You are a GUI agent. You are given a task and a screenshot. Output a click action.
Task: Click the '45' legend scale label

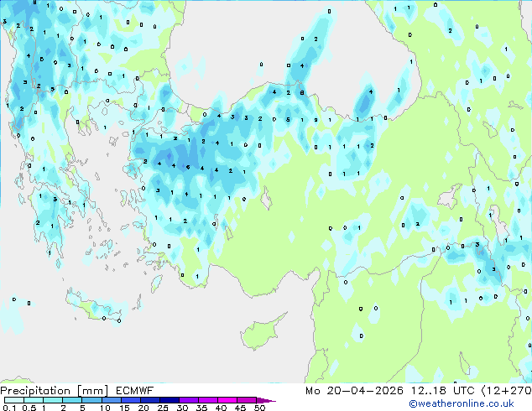tap(240, 408)
